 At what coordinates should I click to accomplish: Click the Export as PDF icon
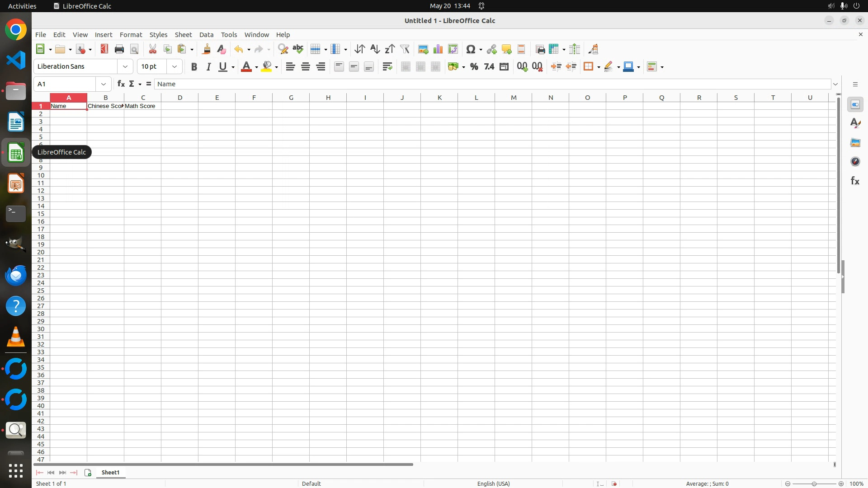(104, 49)
